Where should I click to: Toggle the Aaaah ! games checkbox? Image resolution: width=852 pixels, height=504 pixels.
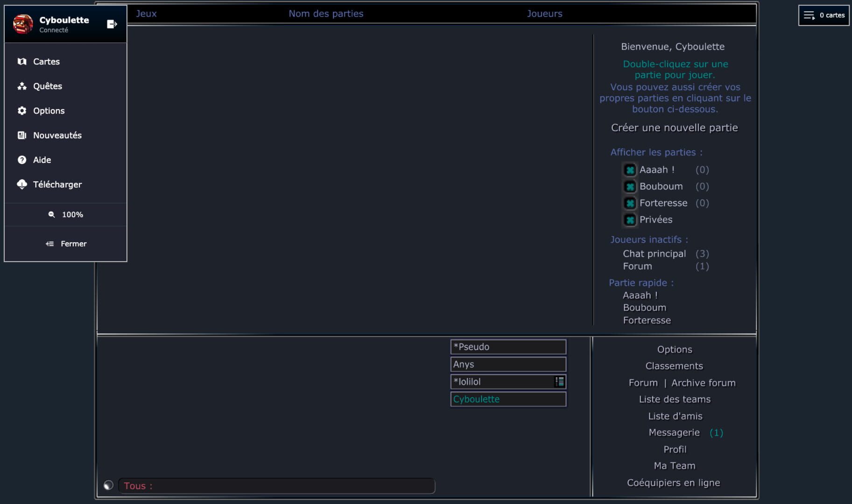coord(630,170)
